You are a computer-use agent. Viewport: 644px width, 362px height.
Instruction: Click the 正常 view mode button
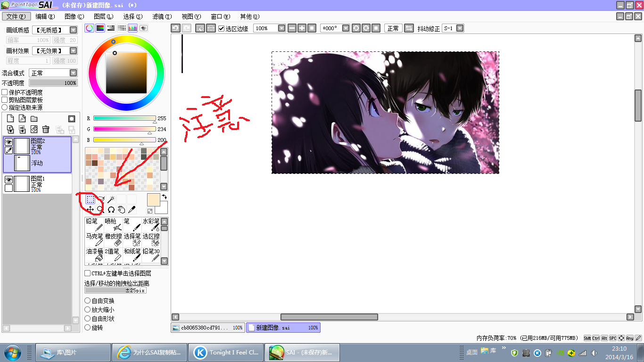click(393, 28)
